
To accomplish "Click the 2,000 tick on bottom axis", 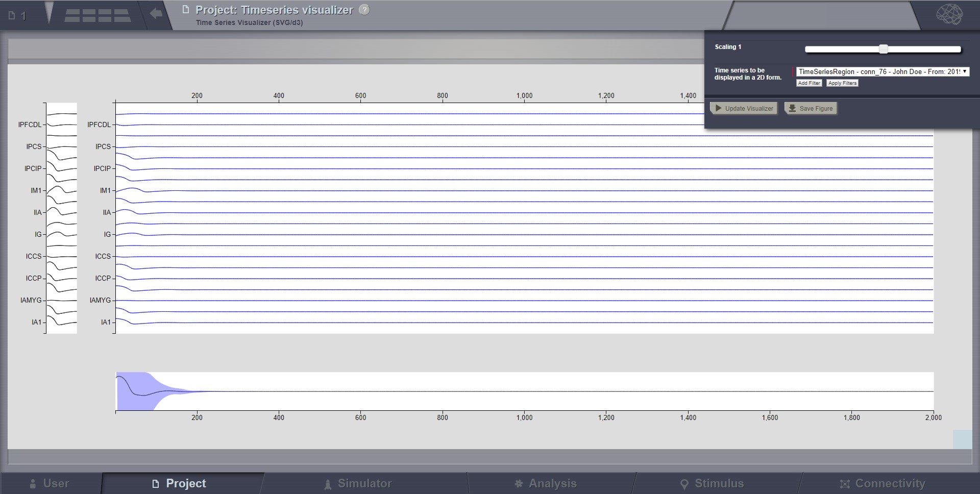I will (934, 417).
